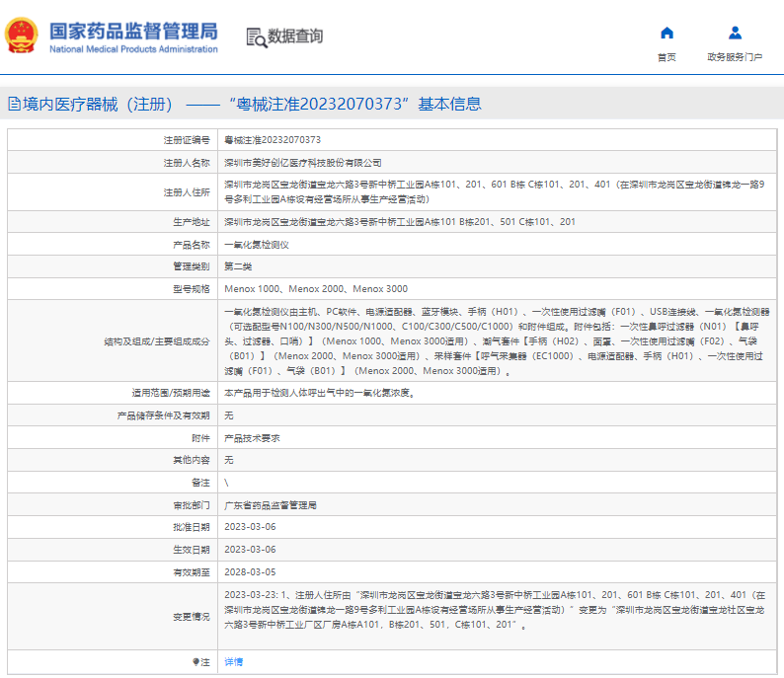This screenshot has height=678, width=784.
Task: Click the 有效期至 label cell
Action: coord(113,572)
